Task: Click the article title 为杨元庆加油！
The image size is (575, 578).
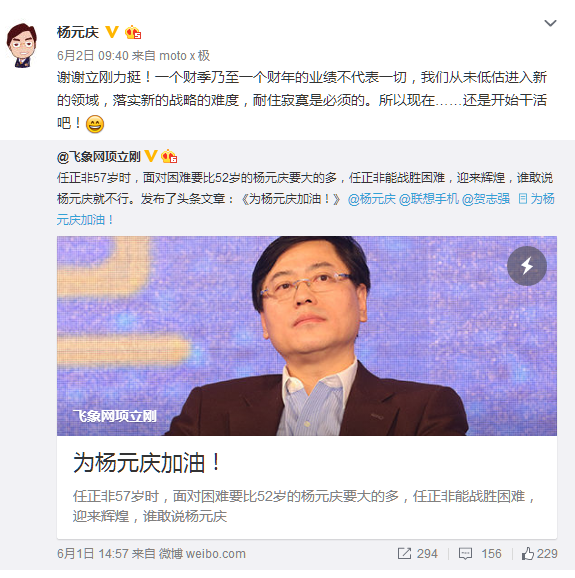Action: pos(147,463)
